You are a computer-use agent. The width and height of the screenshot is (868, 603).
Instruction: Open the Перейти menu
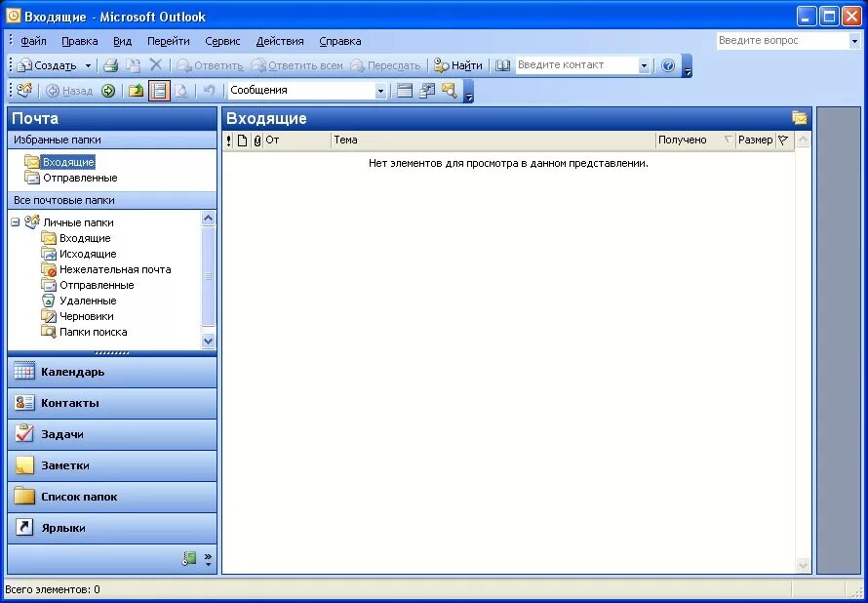click(169, 41)
